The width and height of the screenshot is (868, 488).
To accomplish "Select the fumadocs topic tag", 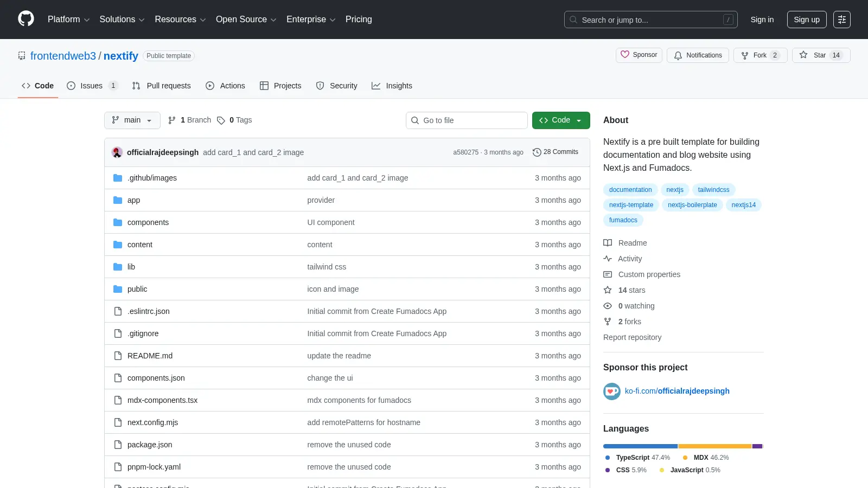I will (623, 220).
